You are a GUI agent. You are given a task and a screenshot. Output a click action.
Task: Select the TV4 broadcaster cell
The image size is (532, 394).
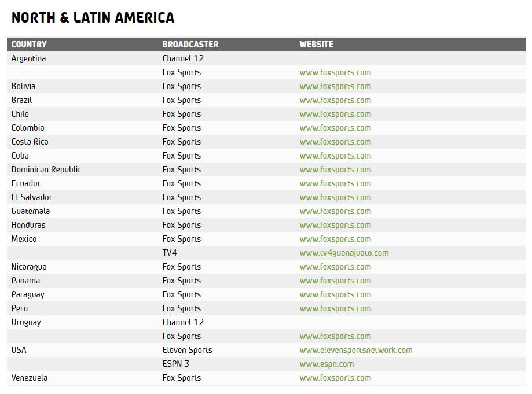click(170, 253)
